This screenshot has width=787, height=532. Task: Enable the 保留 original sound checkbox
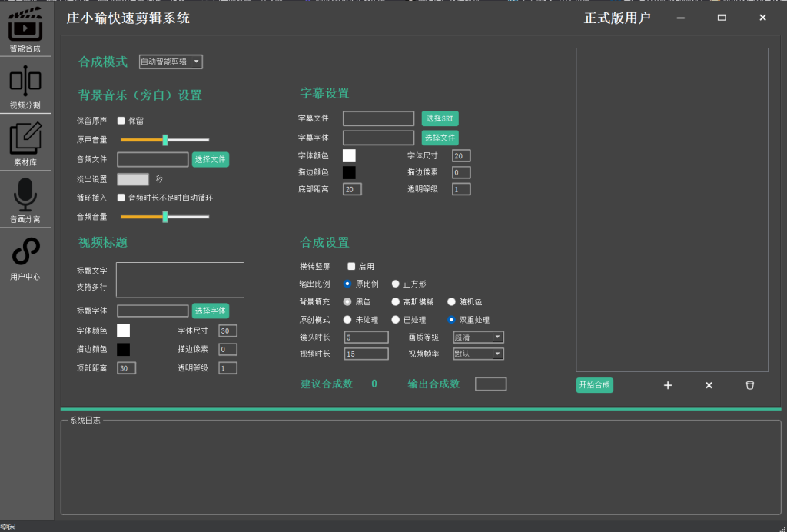point(121,121)
